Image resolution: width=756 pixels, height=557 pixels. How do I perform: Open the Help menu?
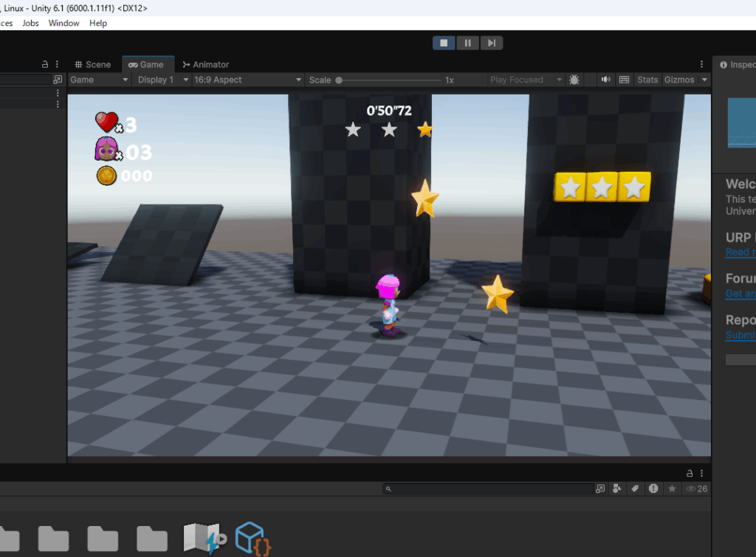[x=98, y=23]
